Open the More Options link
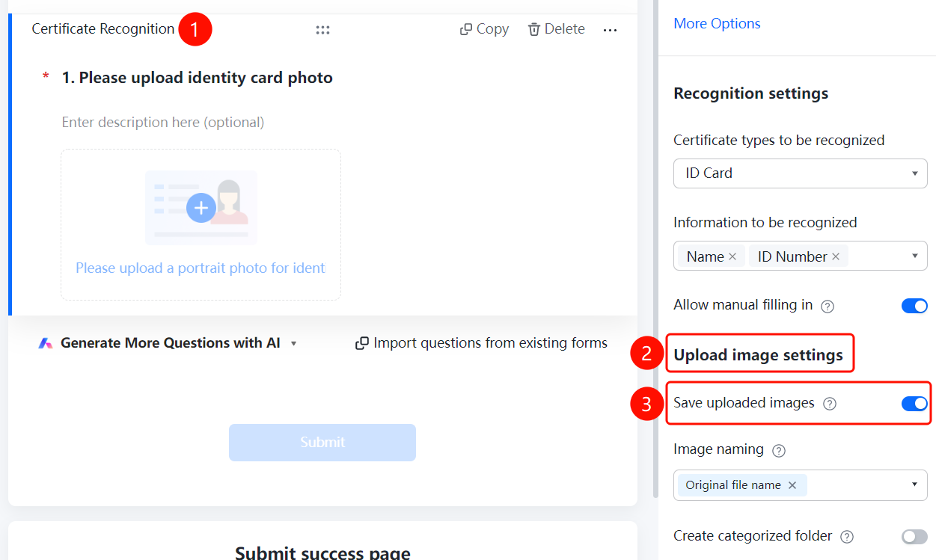 717,23
